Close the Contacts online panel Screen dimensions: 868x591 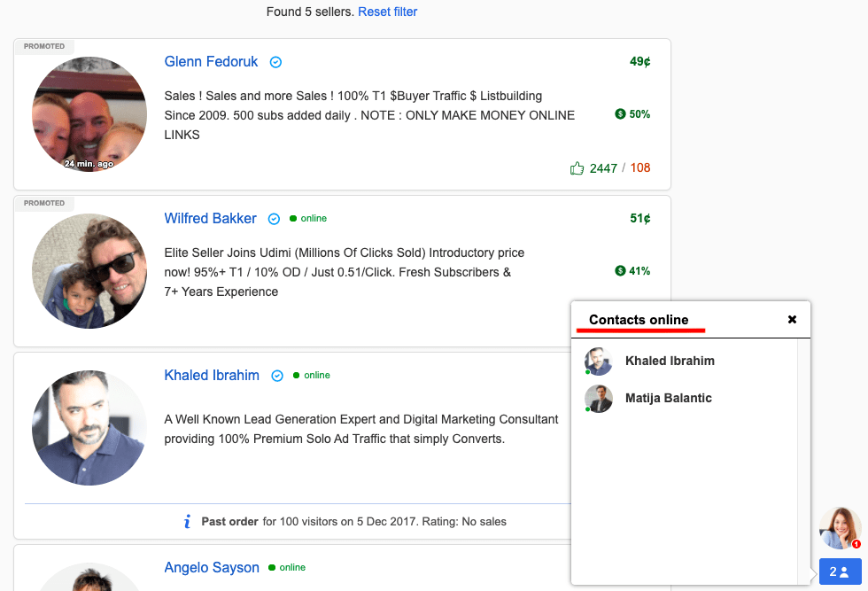[792, 320]
